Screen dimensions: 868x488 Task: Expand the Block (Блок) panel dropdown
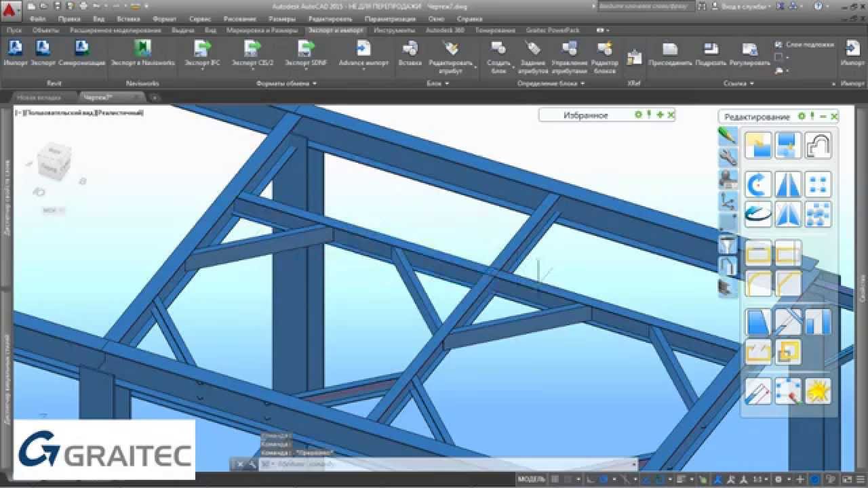(x=437, y=83)
